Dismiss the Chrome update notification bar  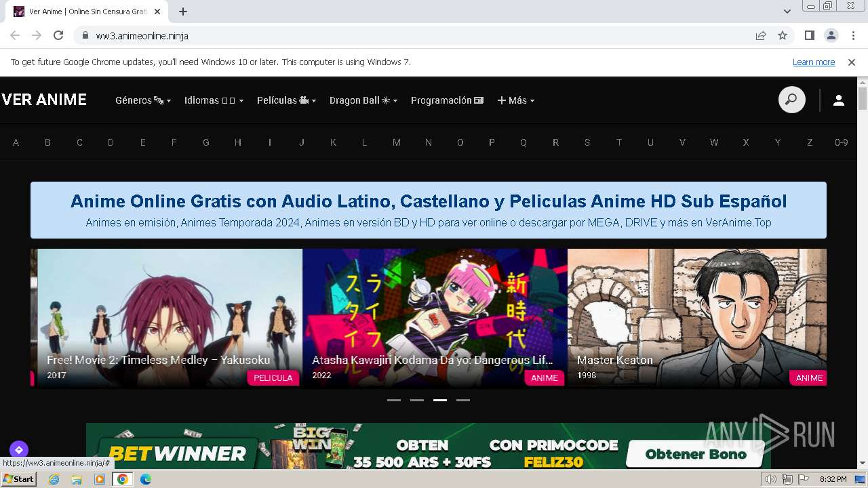(x=852, y=62)
